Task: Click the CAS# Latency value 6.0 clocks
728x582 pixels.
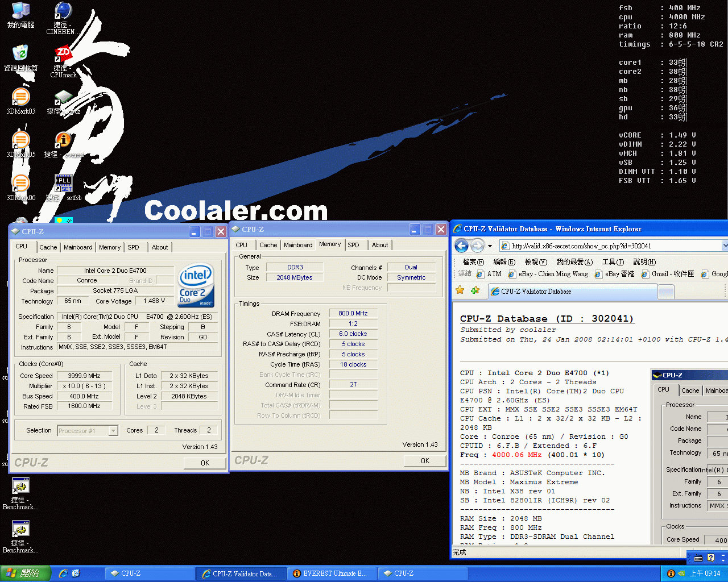Action: [353, 334]
